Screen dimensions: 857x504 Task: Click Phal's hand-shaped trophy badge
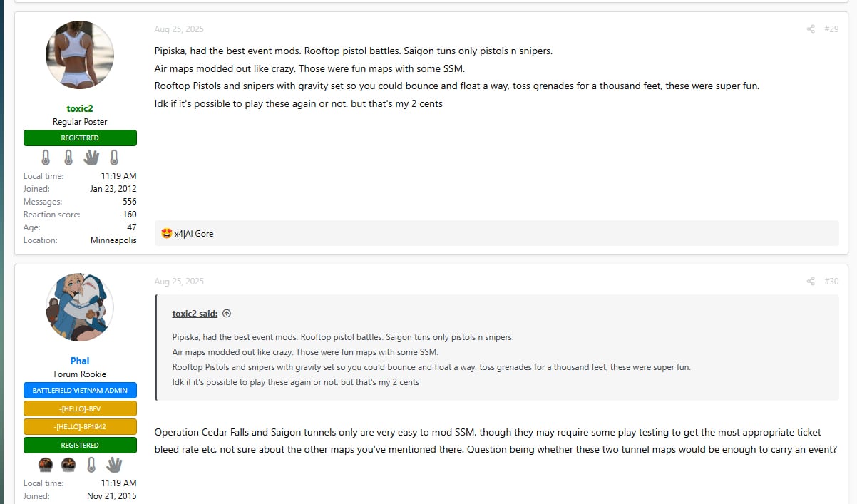[114, 464]
